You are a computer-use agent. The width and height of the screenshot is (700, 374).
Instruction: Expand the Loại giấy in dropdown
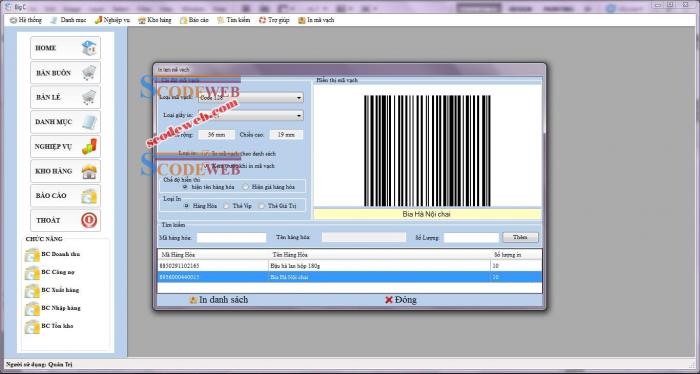299,115
